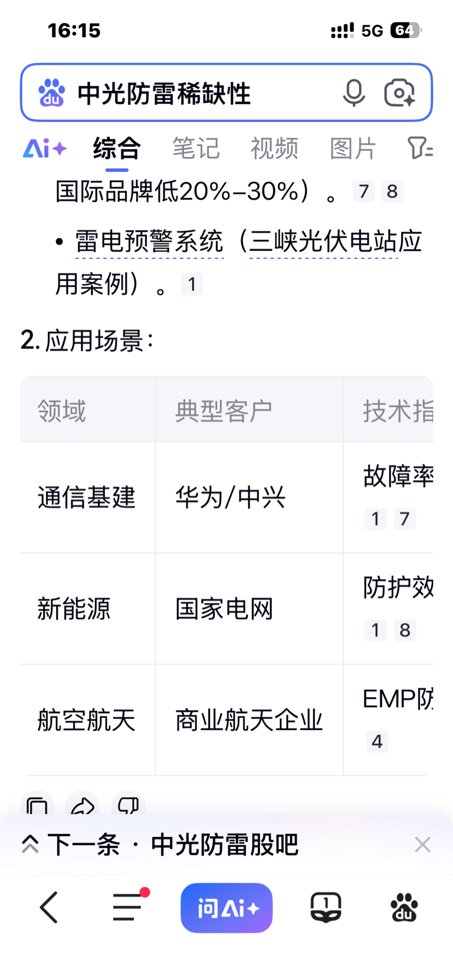Tap the 问Ai+ button
This screenshot has height=980, width=453.
[226, 908]
